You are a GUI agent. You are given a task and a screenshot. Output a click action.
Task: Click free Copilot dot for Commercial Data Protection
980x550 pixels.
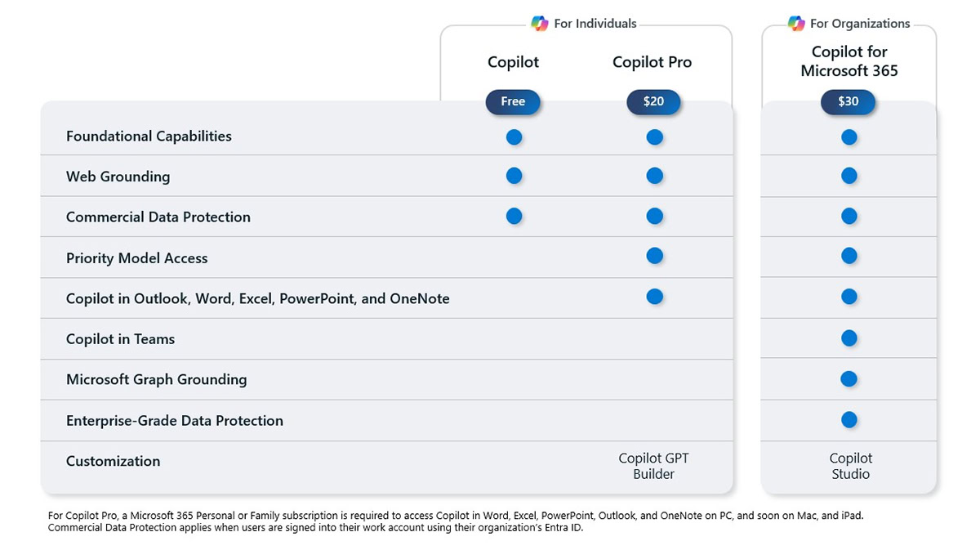pos(514,217)
